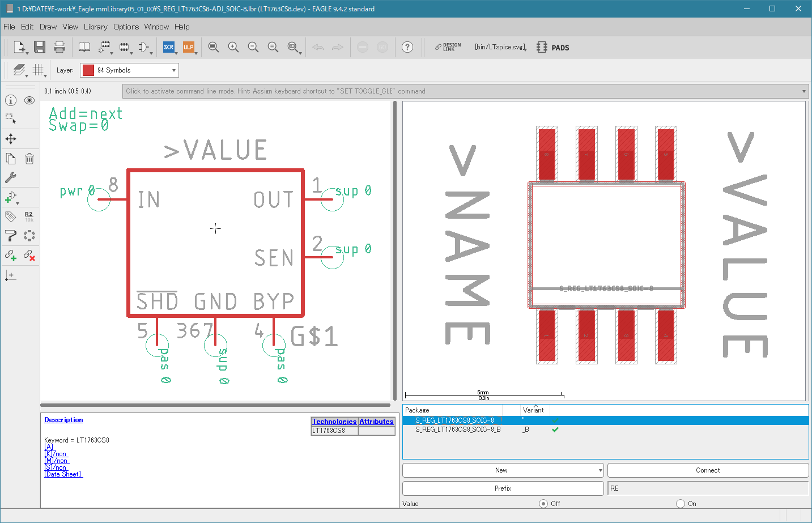Select the Copy tool
Viewport: 812px width, 523px height.
[11, 159]
